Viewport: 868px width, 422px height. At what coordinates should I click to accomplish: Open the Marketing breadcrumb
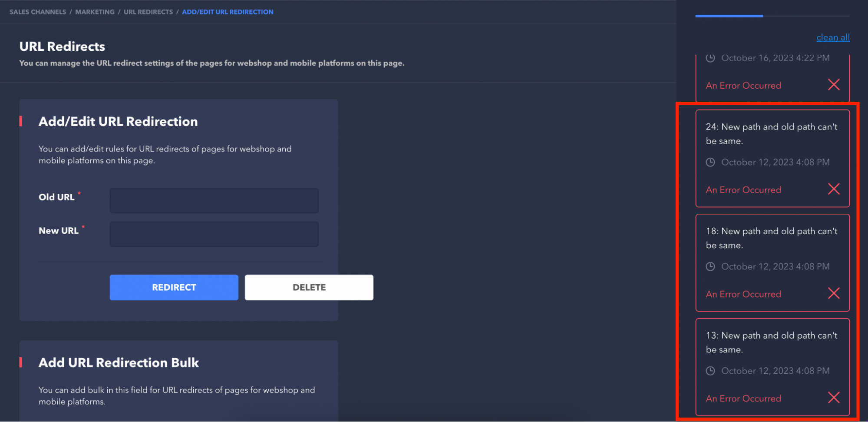(x=95, y=12)
